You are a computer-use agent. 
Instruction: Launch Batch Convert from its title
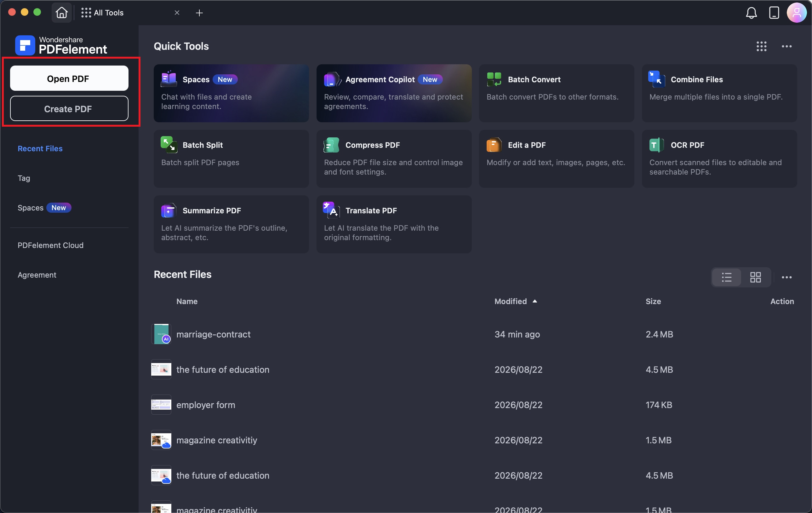pos(534,79)
